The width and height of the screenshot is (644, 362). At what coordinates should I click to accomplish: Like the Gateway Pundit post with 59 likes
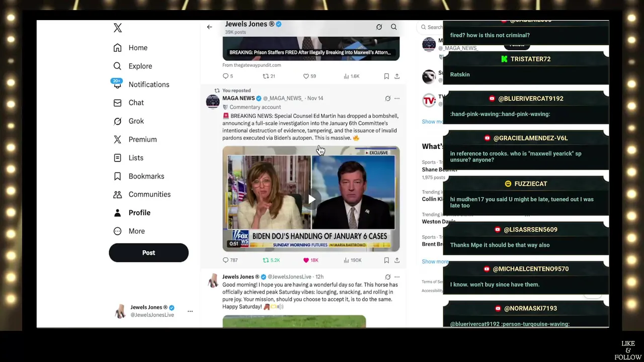(x=309, y=76)
